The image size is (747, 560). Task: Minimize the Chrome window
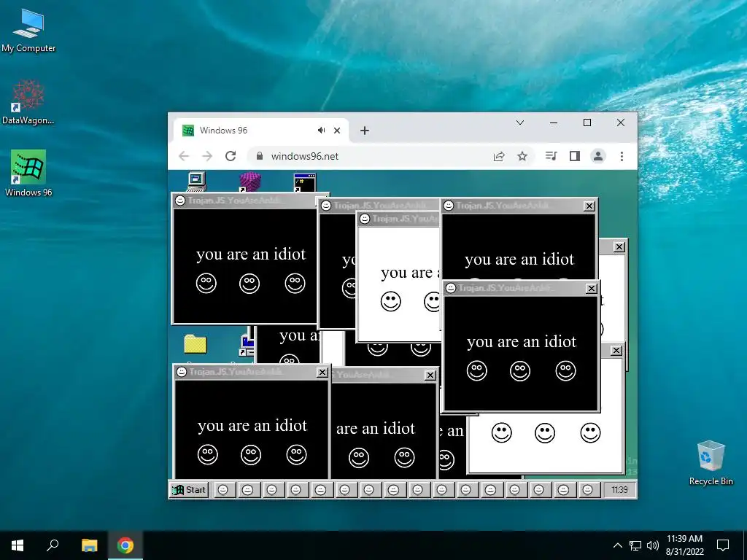point(554,122)
